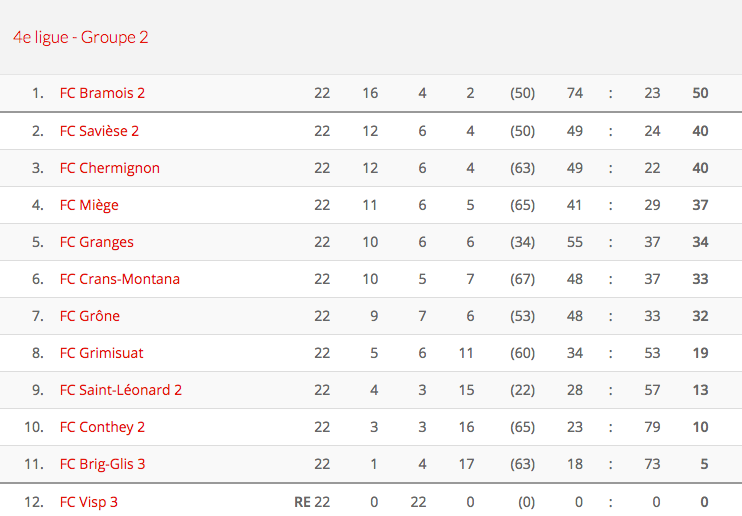Click FC Brig-Glis 3's 5 points total
The image size is (742, 516).
point(704,464)
